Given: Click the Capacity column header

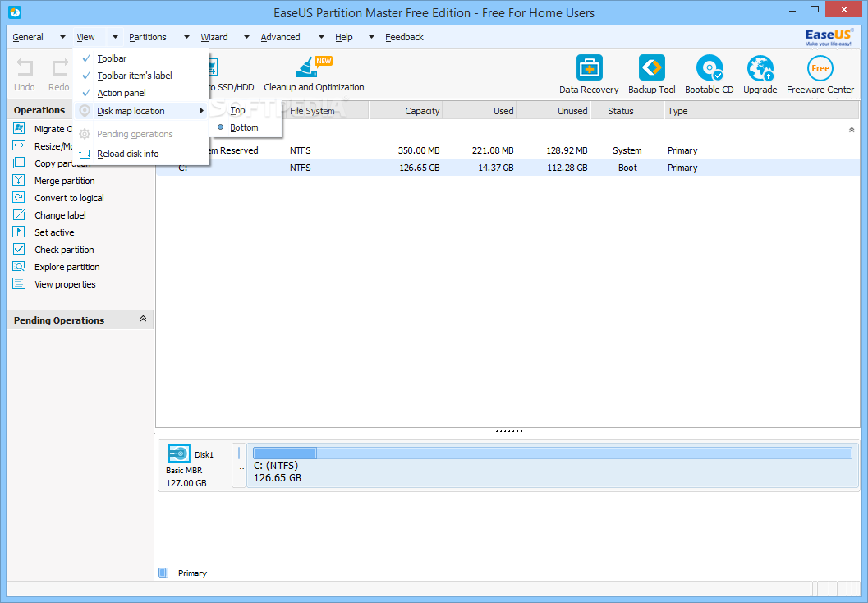Looking at the screenshot, I should click(x=406, y=111).
